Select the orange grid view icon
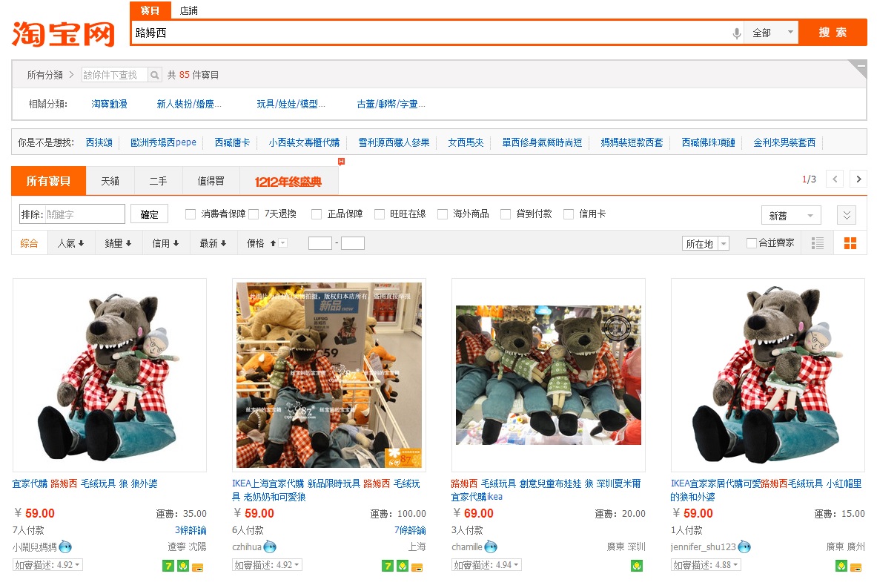Screen dimensions: 877x588 pos(850,243)
